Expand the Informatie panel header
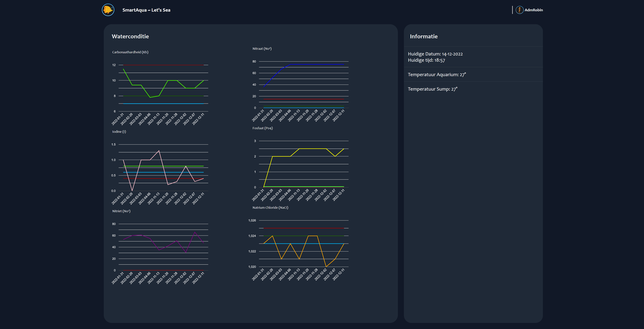This screenshot has height=329, width=644. tap(423, 36)
